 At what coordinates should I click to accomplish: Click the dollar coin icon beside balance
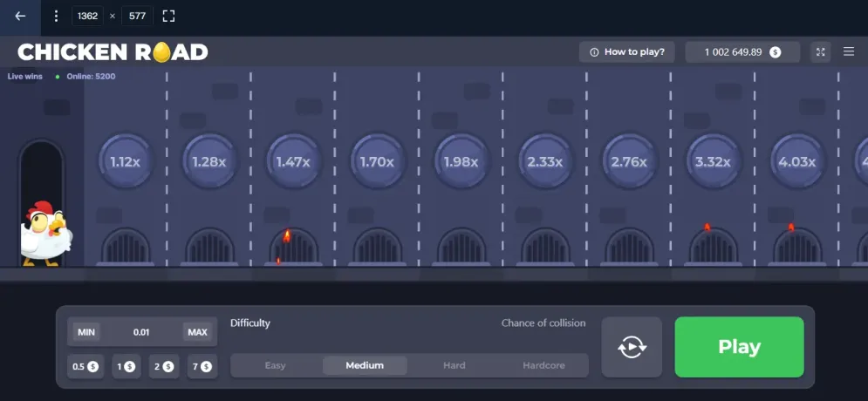(775, 52)
